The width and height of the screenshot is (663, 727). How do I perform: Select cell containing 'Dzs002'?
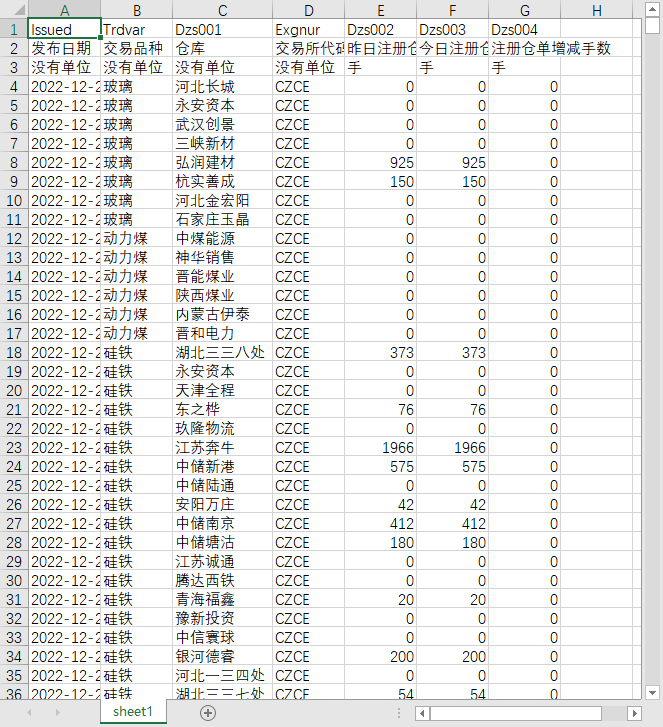(381, 29)
